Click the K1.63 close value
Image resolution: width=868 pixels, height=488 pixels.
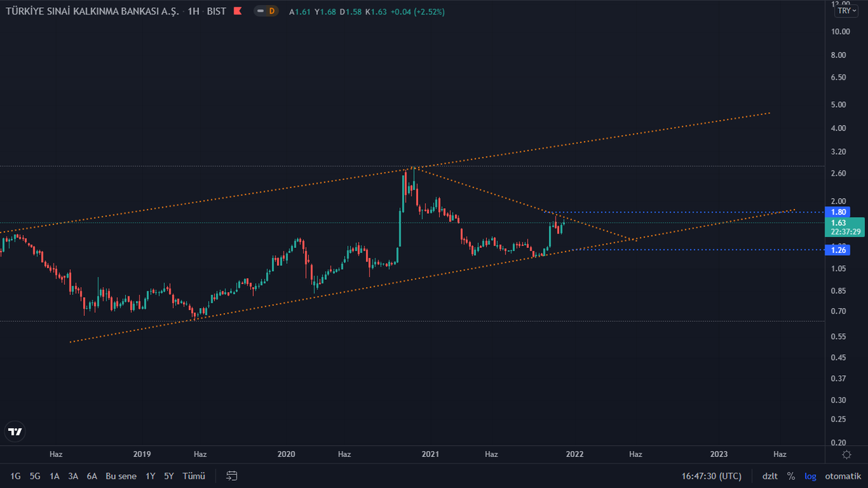click(376, 12)
